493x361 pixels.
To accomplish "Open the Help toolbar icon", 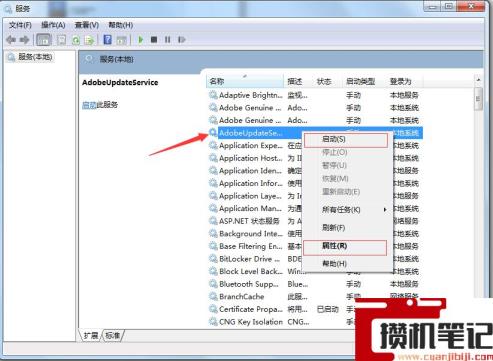I will [x=107, y=40].
